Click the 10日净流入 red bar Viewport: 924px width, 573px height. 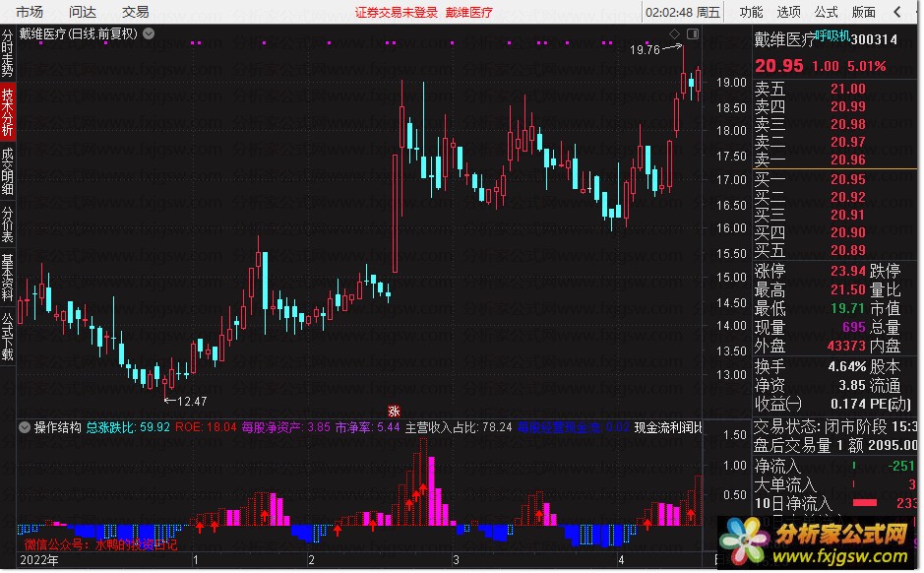[x=865, y=503]
